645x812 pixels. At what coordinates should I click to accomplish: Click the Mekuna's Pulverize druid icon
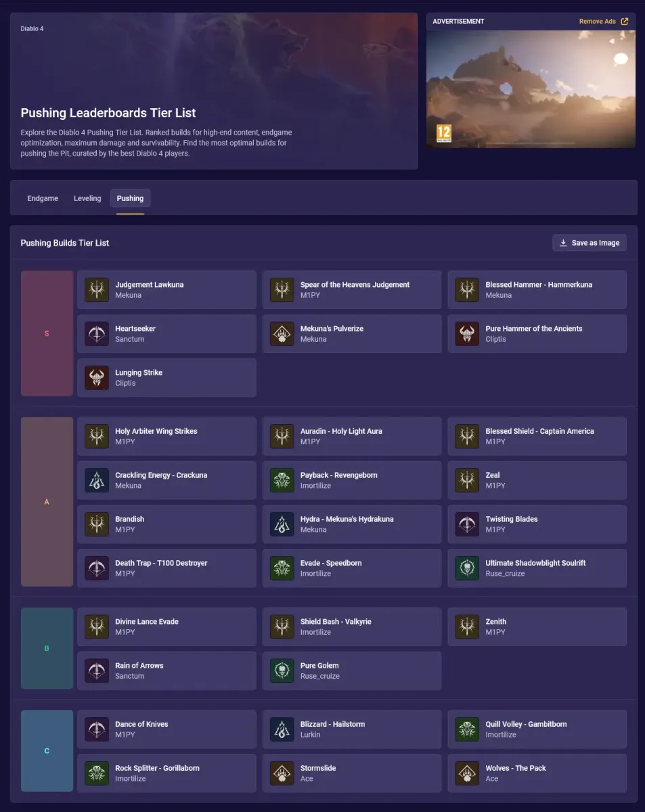coord(282,334)
